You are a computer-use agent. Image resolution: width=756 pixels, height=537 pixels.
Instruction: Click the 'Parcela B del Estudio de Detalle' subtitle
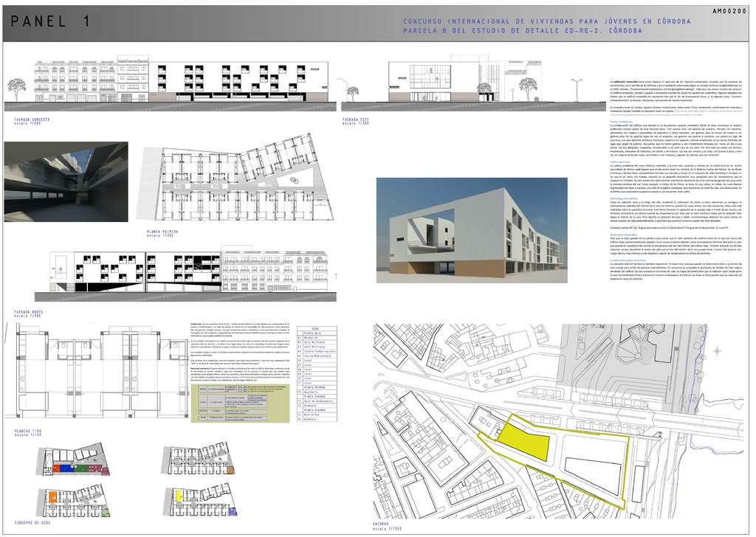tap(522, 31)
